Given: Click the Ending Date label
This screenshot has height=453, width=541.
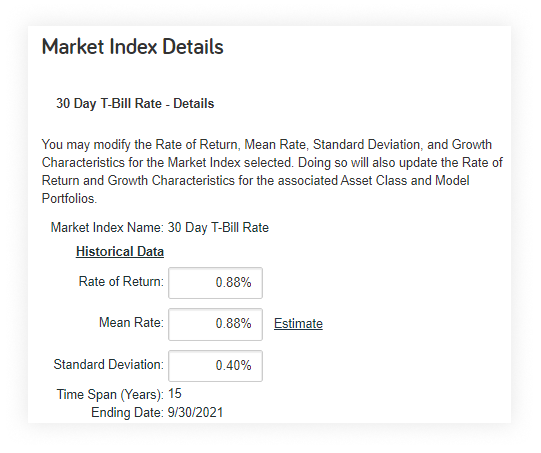Looking at the screenshot, I should pyautogui.click(x=127, y=413).
